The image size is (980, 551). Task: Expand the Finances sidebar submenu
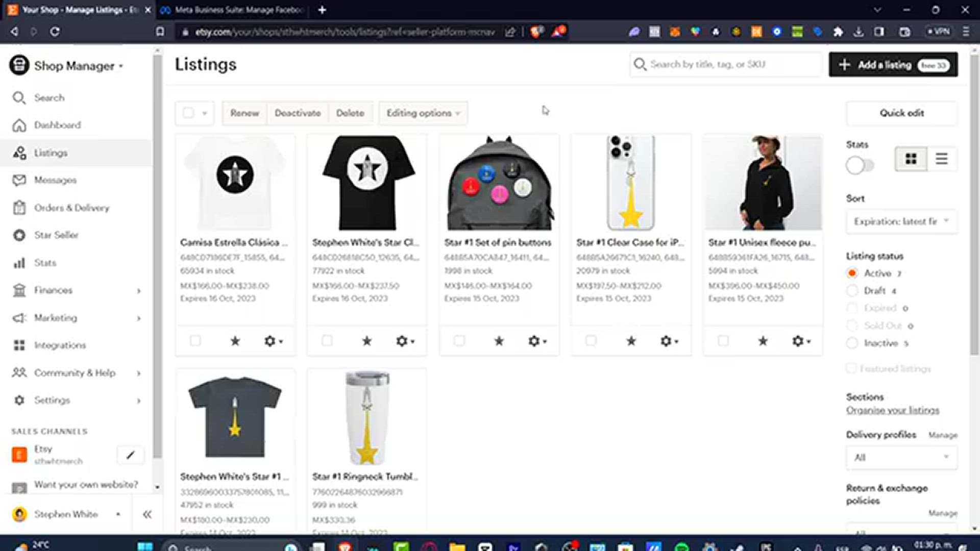click(x=138, y=291)
